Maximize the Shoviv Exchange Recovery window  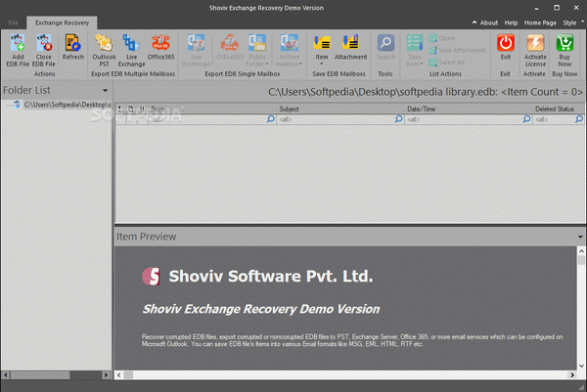coord(557,8)
